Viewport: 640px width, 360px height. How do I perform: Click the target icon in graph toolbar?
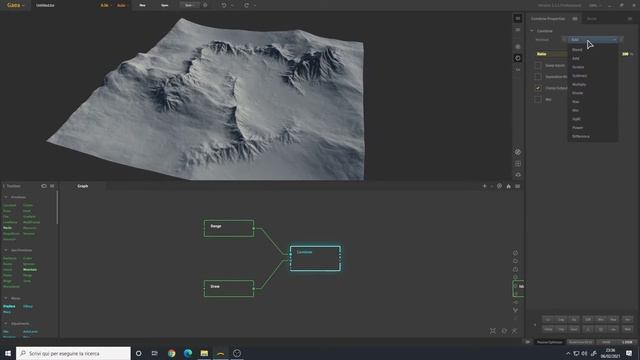point(499,186)
